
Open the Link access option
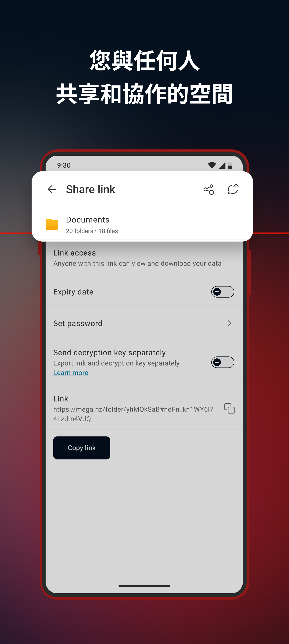click(144, 258)
